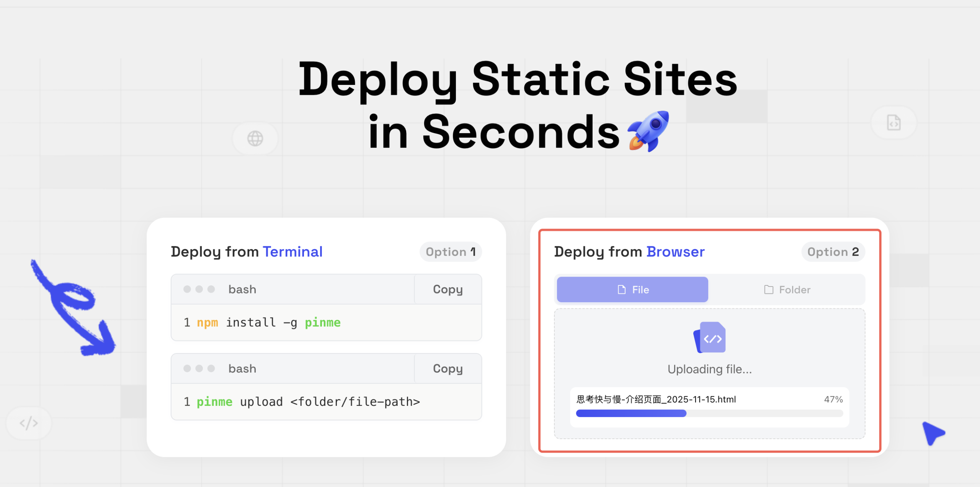Click the blue Terminal heading link
The height and width of the screenshot is (487, 980).
[292, 252]
